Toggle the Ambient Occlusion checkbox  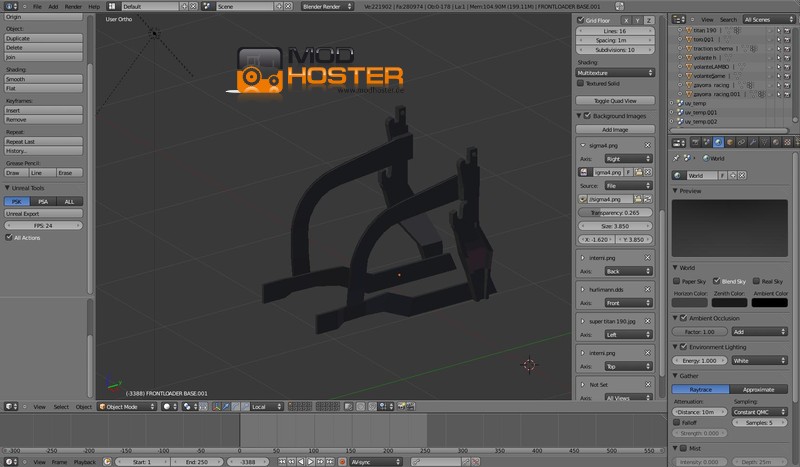684,318
